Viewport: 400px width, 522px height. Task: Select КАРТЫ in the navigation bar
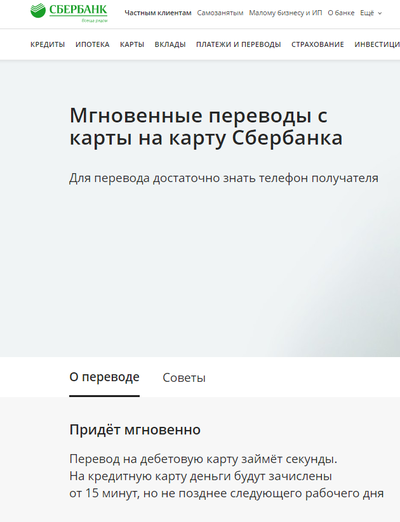click(132, 44)
